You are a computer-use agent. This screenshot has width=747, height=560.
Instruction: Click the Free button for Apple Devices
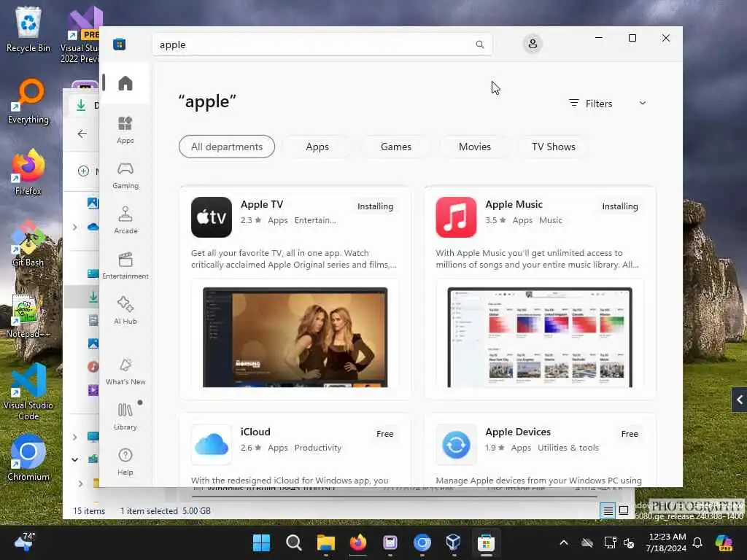click(630, 434)
